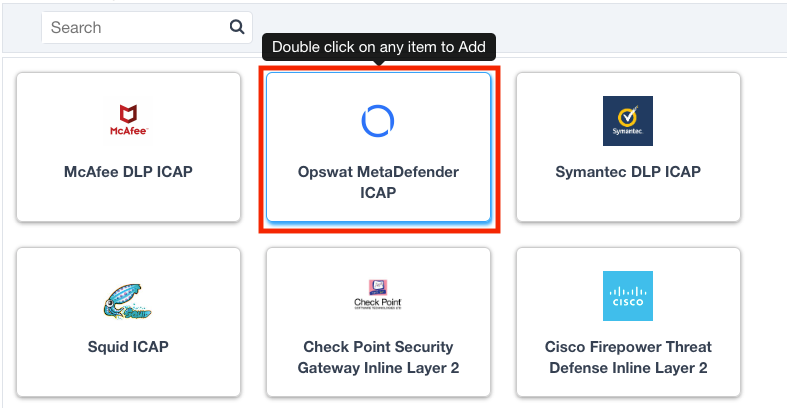Click the "Squid ICAP" label text
This screenshot has width=787, height=408.
pos(128,347)
